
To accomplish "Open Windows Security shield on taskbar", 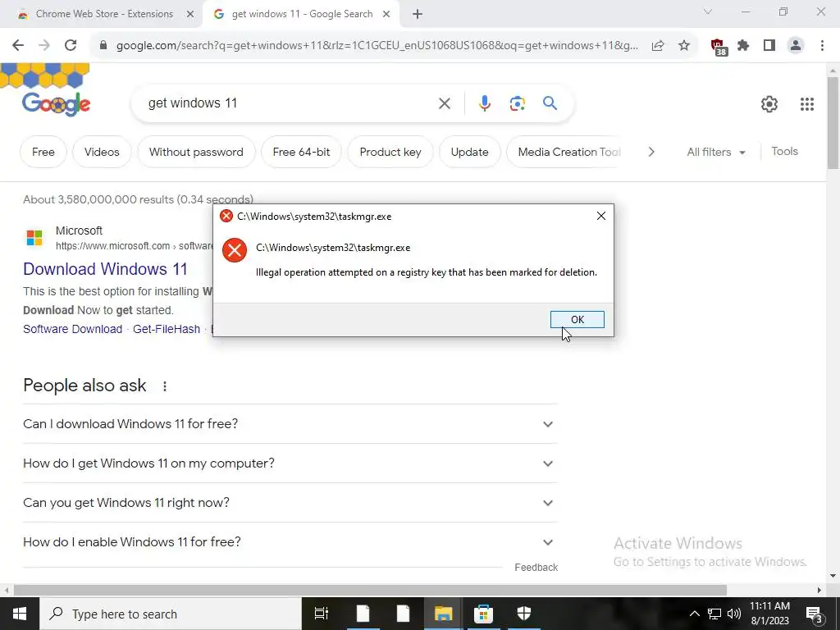I will pyautogui.click(x=523, y=614).
